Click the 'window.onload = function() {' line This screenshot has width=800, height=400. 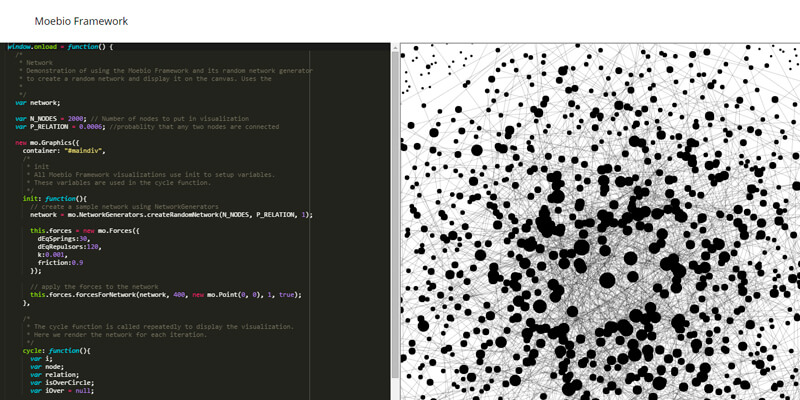pyautogui.click(x=60, y=47)
